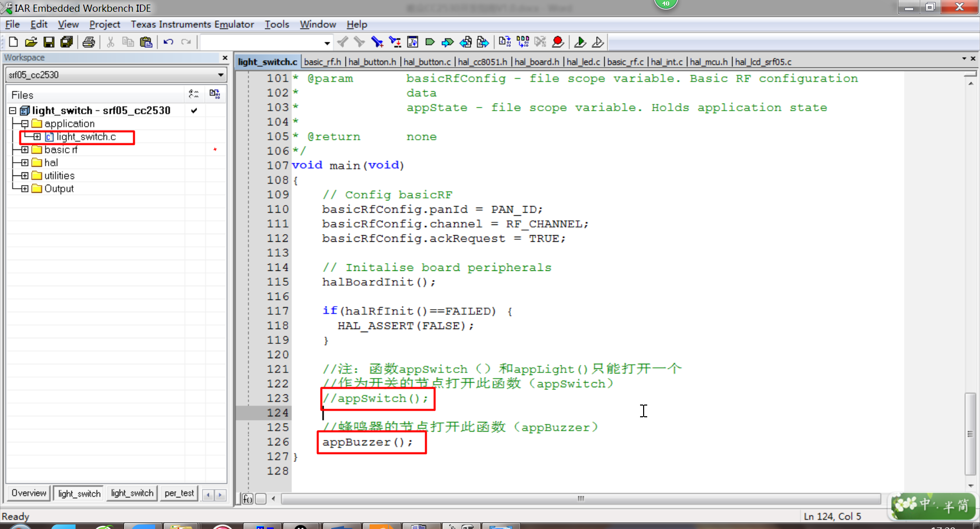Click the Debug without Downloading icon
The width and height of the screenshot is (980, 529).
point(598,42)
